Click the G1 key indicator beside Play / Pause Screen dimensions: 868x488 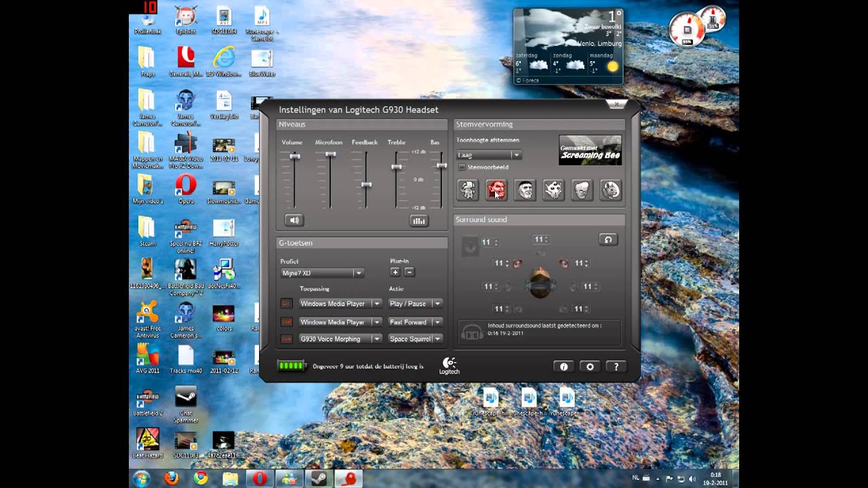tap(286, 304)
